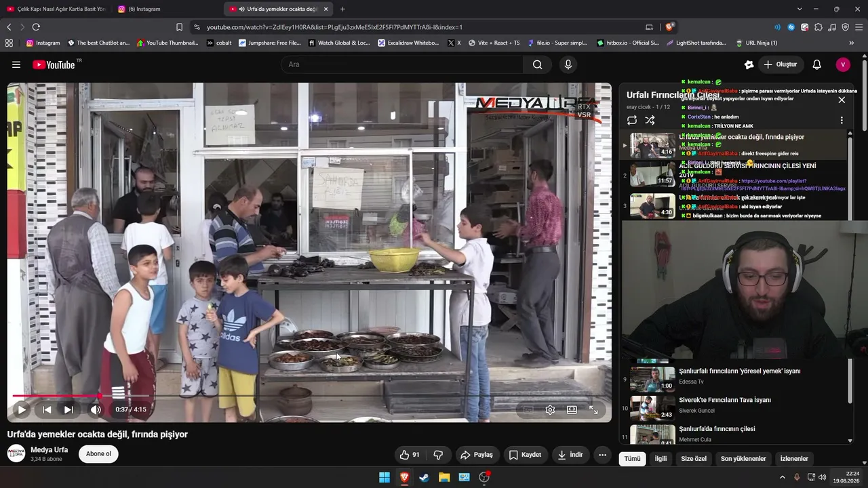Skip to the previous video
The height and width of the screenshot is (488, 868).
click(x=47, y=409)
